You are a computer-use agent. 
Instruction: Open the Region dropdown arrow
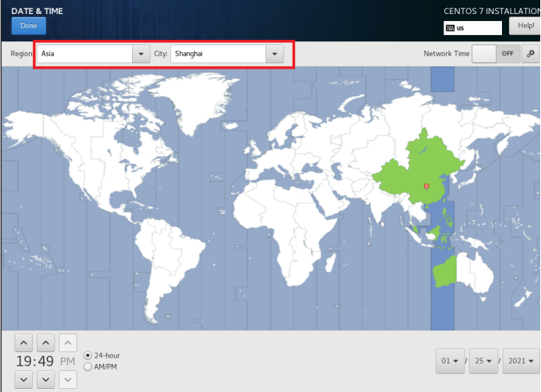[141, 54]
